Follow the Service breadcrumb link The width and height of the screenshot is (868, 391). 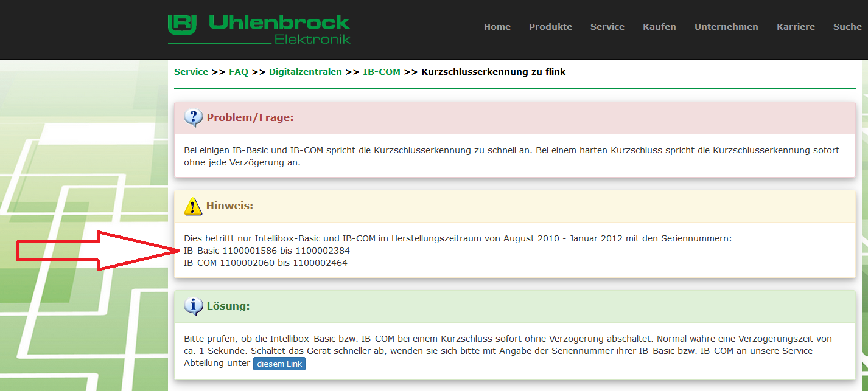pos(191,72)
